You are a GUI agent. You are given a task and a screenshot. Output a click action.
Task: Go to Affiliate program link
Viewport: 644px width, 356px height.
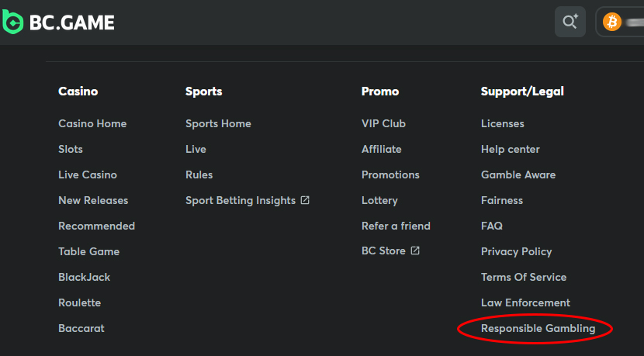[x=382, y=149]
